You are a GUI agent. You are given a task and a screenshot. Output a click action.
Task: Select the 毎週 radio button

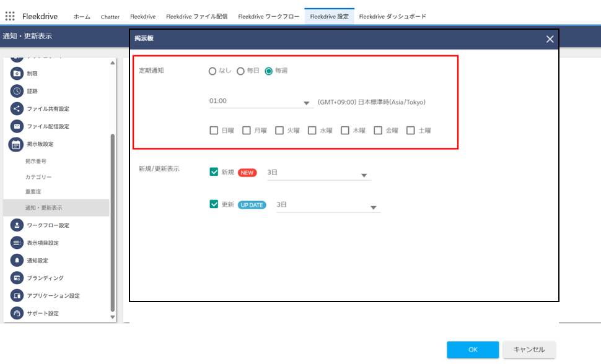(269, 71)
